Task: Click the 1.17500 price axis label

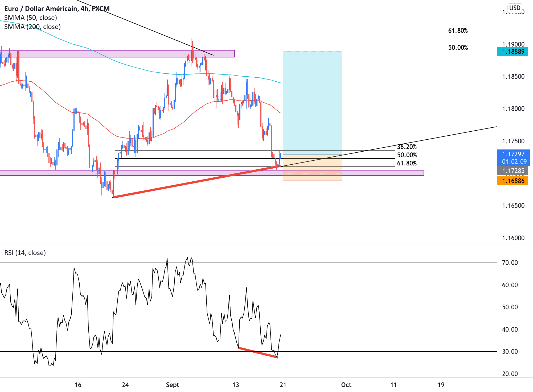Action: pos(513,141)
